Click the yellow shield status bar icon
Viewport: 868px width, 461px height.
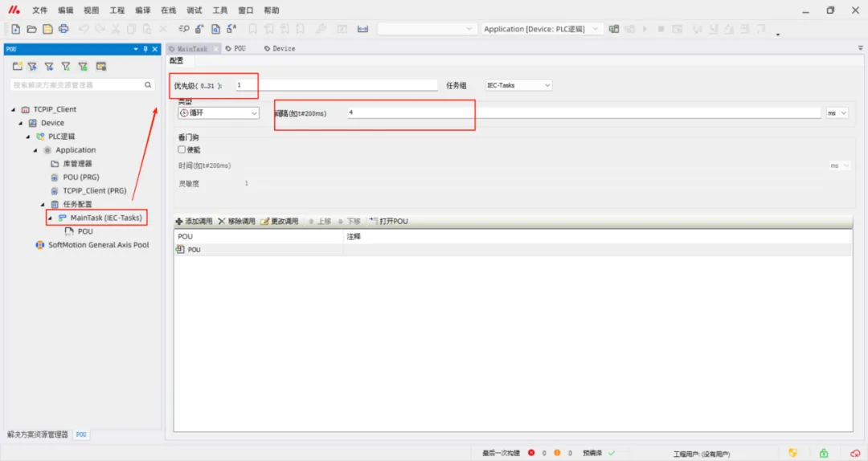[792, 453]
